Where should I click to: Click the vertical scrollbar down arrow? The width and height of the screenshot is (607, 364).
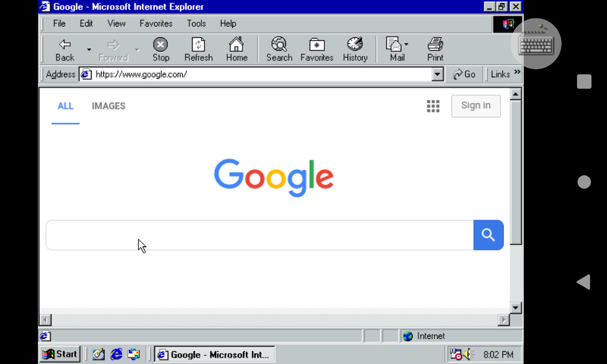point(515,307)
